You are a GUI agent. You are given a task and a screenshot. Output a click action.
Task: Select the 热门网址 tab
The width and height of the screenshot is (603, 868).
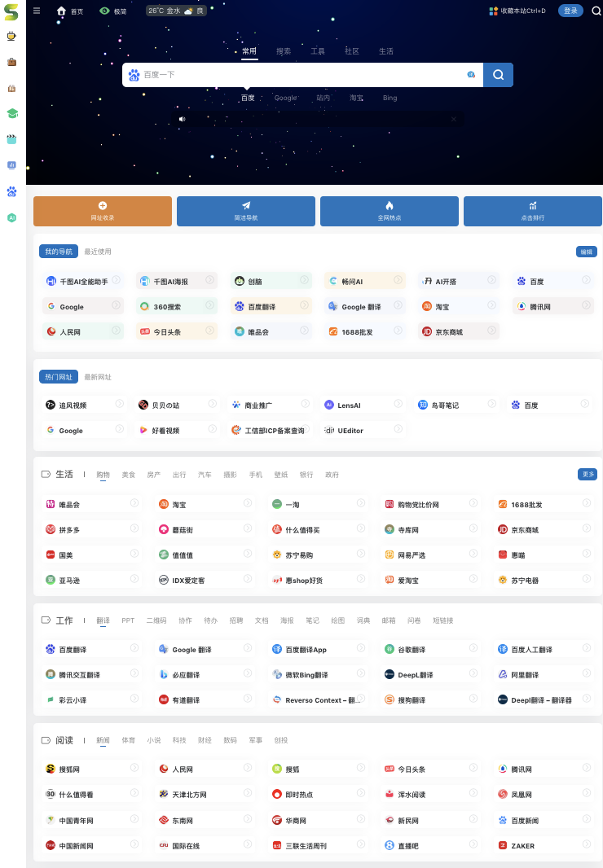(58, 377)
